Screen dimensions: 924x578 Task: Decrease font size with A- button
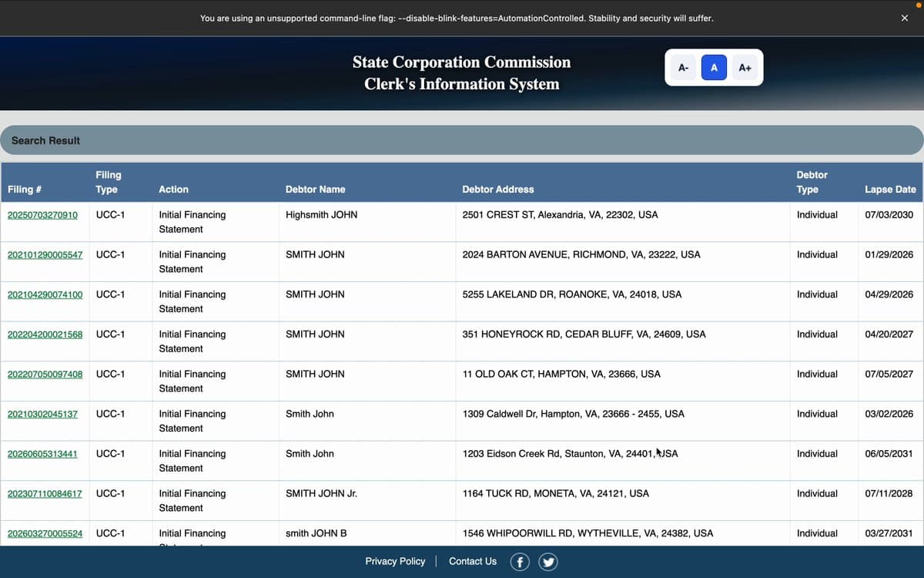[x=683, y=68]
